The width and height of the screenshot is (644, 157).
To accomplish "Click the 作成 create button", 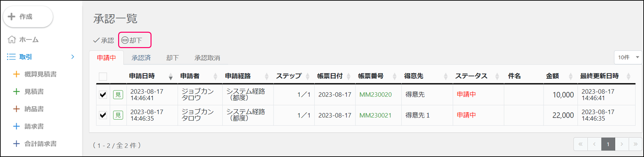I will [x=28, y=17].
